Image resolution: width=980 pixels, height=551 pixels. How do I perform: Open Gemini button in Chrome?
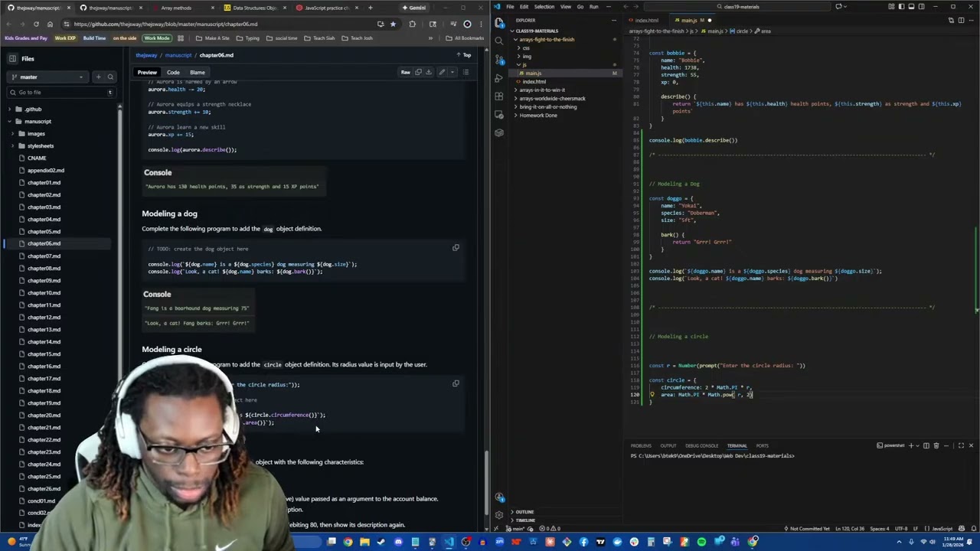(414, 8)
